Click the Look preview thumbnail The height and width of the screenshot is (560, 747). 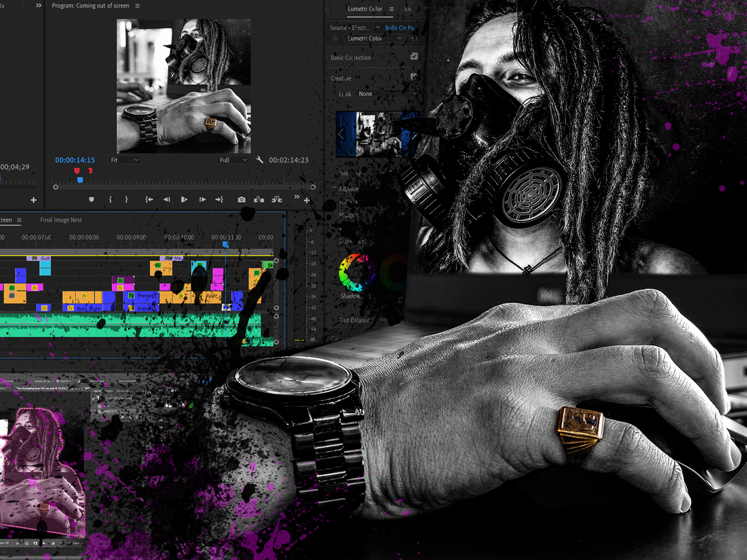tap(378, 134)
